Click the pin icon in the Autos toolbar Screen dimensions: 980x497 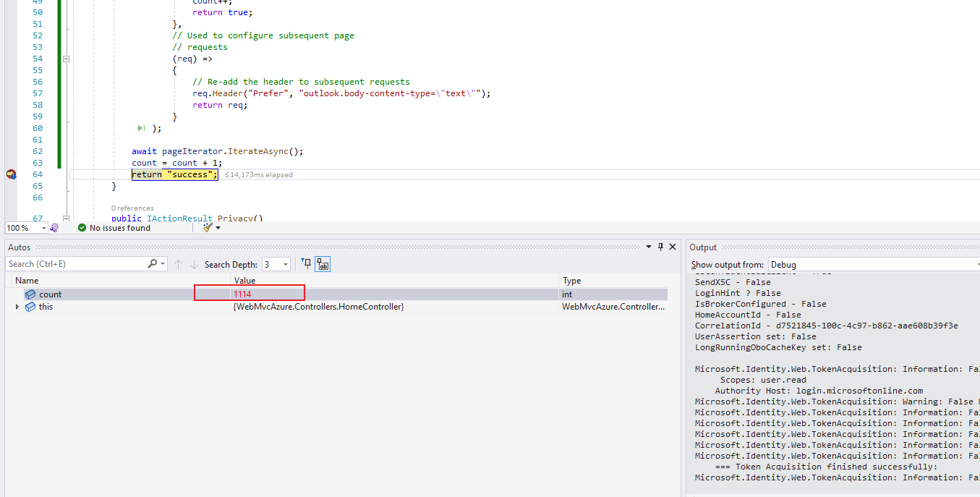(x=306, y=264)
